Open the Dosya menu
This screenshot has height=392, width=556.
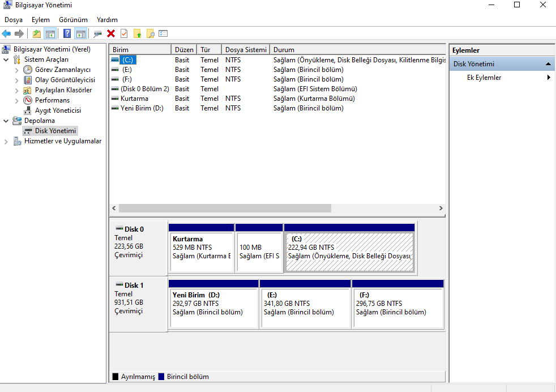coord(14,20)
